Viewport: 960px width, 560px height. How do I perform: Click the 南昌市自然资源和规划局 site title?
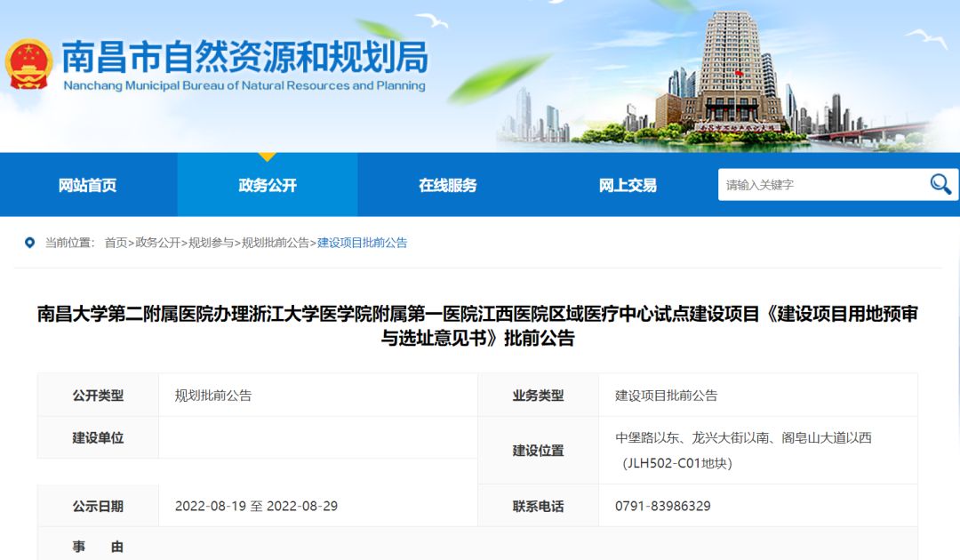click(245, 58)
